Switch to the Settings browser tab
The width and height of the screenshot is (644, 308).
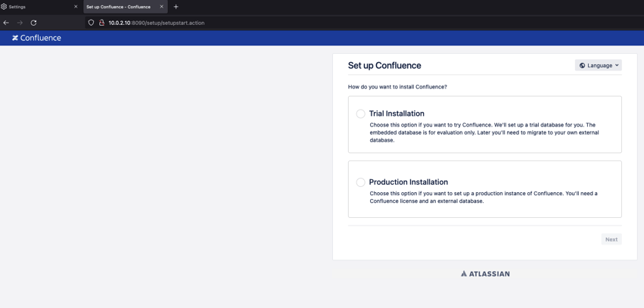pyautogui.click(x=40, y=7)
